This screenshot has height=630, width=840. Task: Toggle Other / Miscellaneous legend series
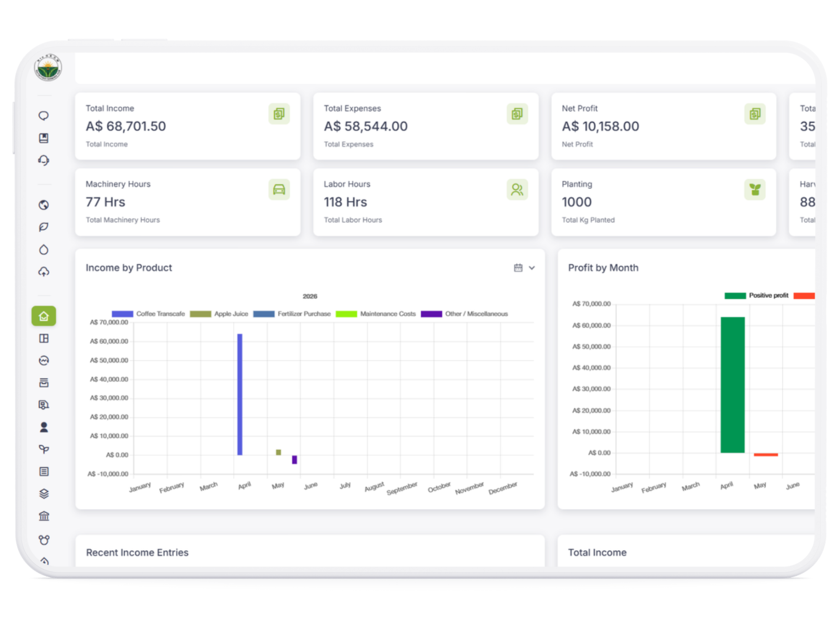465,314
